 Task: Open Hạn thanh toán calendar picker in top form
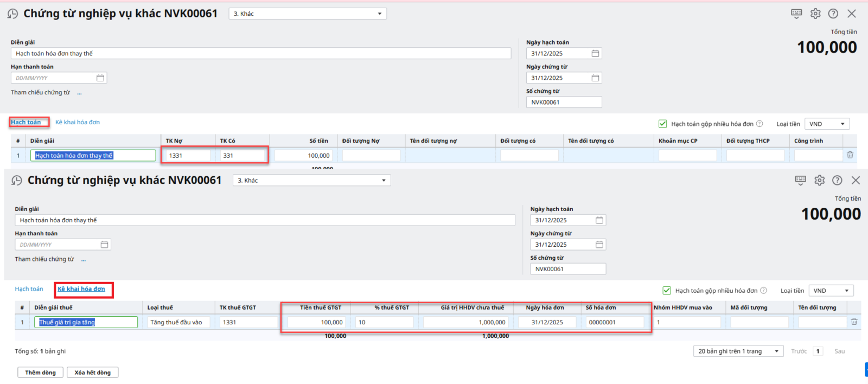pyautogui.click(x=100, y=78)
